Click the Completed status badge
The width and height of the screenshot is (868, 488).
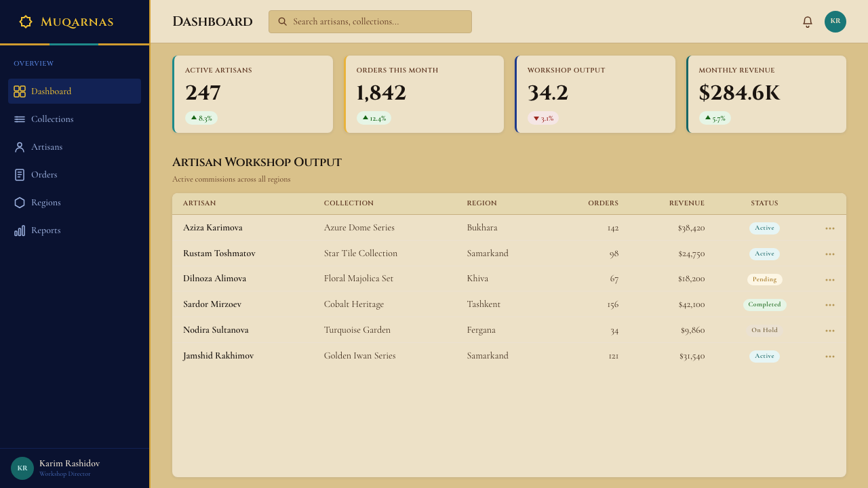[x=764, y=305]
